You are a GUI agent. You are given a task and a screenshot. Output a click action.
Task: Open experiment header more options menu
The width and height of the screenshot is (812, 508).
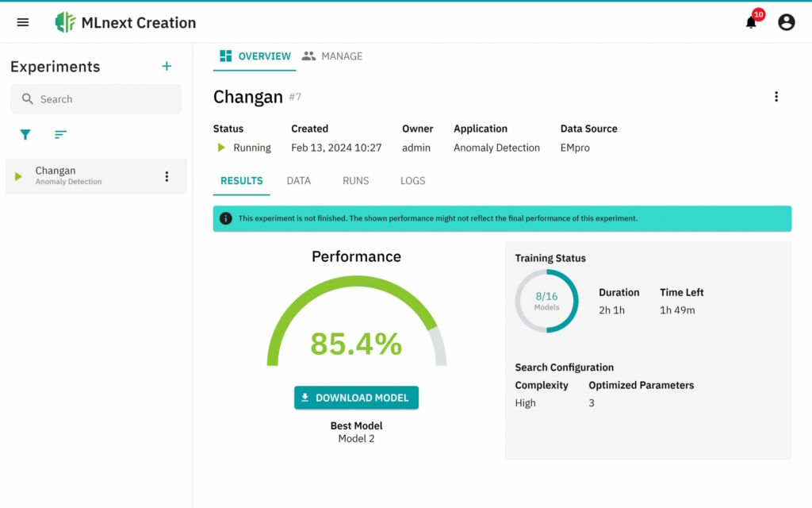coord(776,97)
